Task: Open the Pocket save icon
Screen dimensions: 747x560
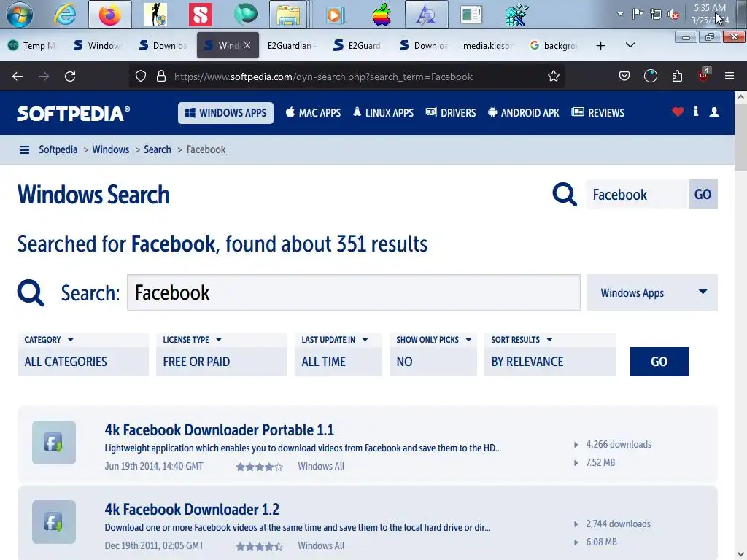Action: (x=624, y=76)
